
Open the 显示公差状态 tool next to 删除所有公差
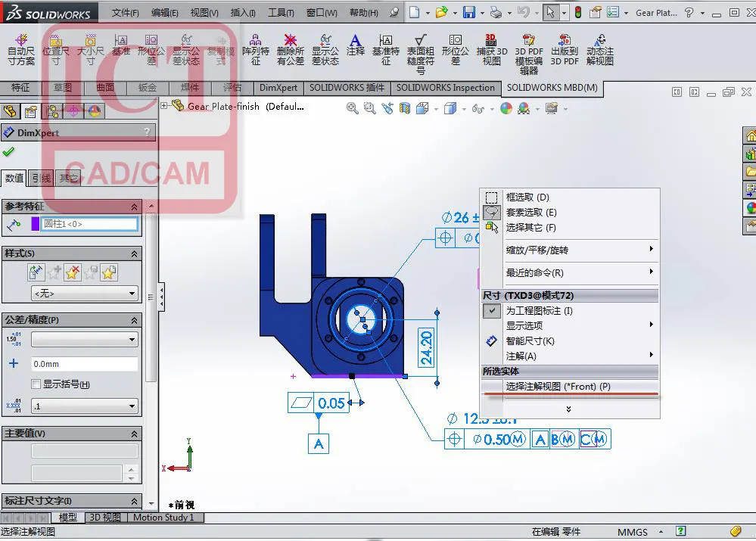pyautogui.click(x=325, y=50)
